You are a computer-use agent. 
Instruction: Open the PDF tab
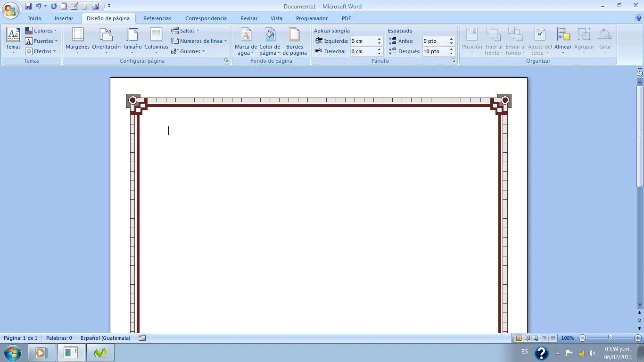(x=347, y=18)
